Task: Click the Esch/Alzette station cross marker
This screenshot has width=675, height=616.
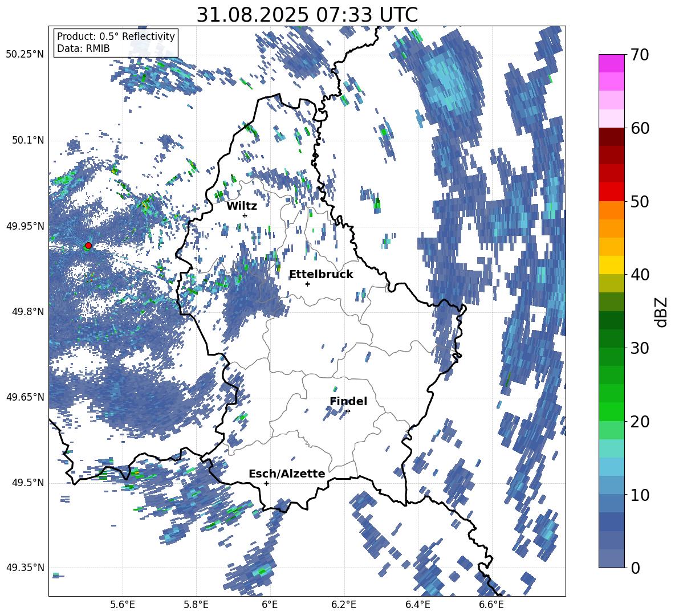Action: tap(266, 483)
